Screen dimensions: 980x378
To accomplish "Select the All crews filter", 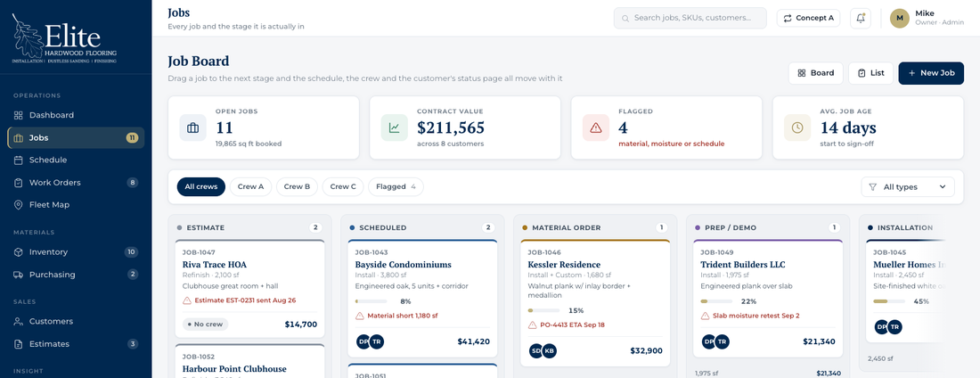I will [201, 186].
